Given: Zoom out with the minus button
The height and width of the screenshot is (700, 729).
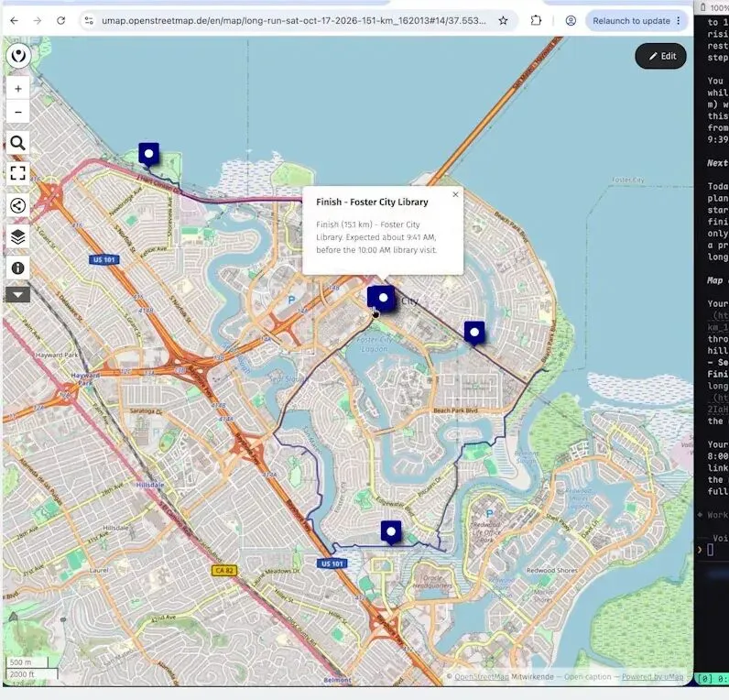Looking at the screenshot, I should click(x=18, y=112).
